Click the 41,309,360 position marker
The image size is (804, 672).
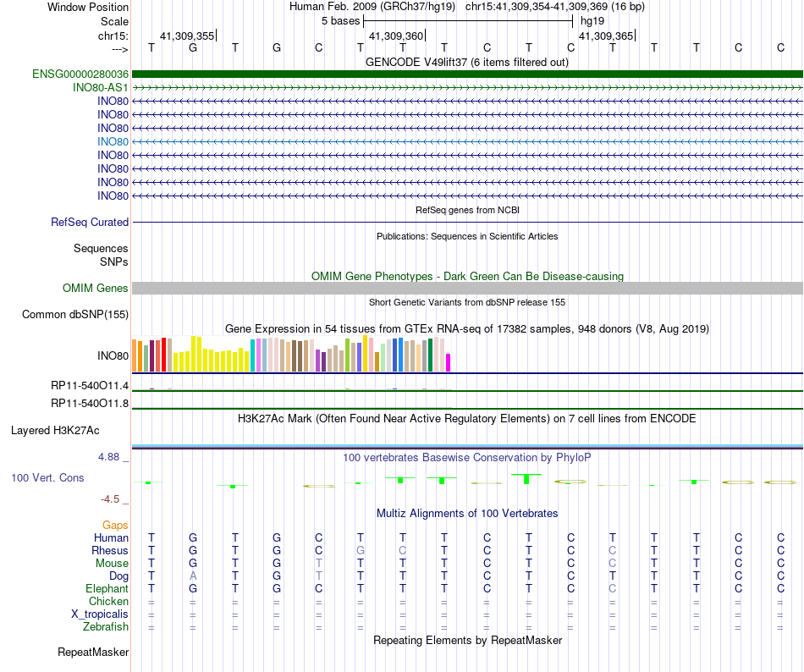point(397,36)
